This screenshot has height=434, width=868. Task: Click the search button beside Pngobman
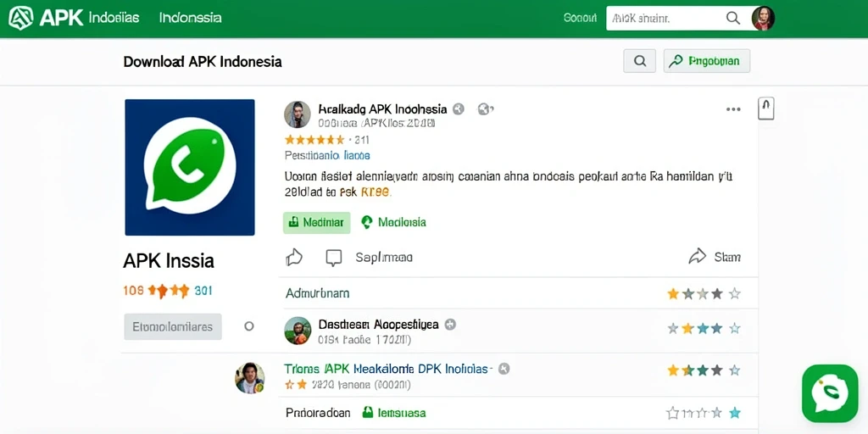coord(639,61)
